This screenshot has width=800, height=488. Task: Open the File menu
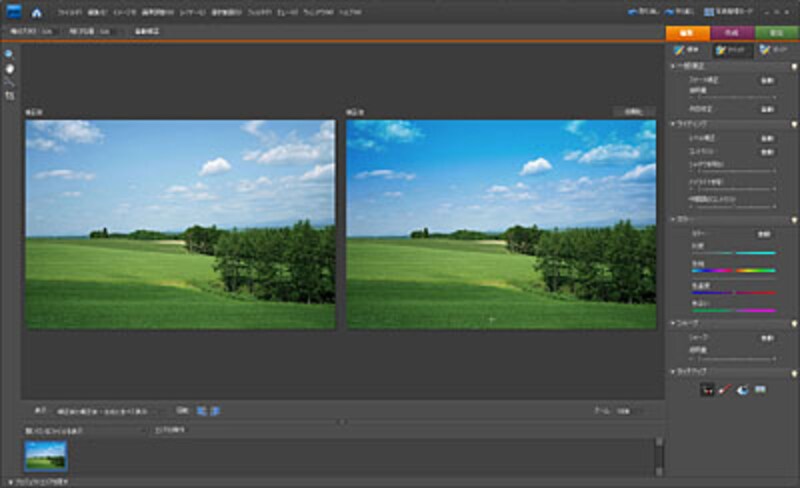[x=70, y=13]
